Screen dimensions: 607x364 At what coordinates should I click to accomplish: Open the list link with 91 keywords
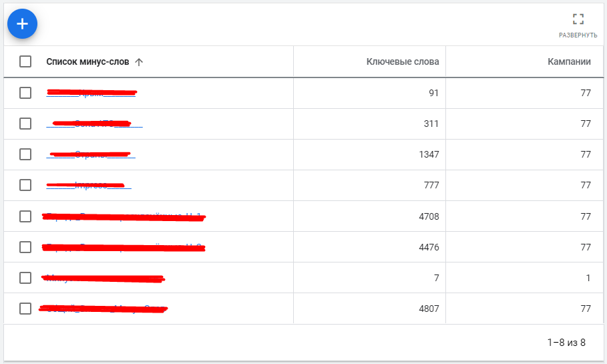[x=91, y=94]
